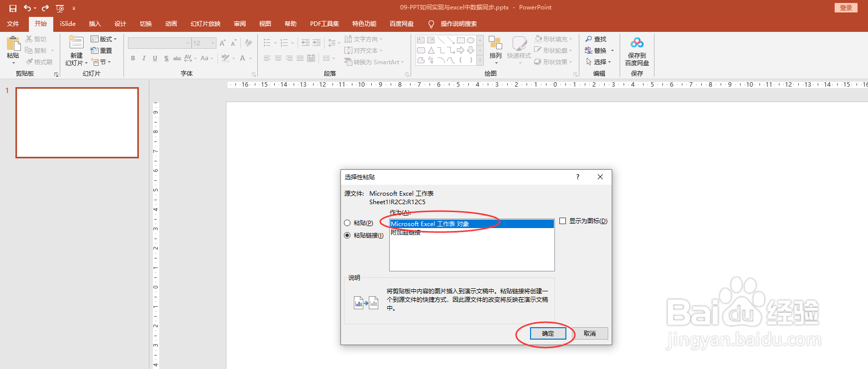Center text alignment icon

point(278,58)
